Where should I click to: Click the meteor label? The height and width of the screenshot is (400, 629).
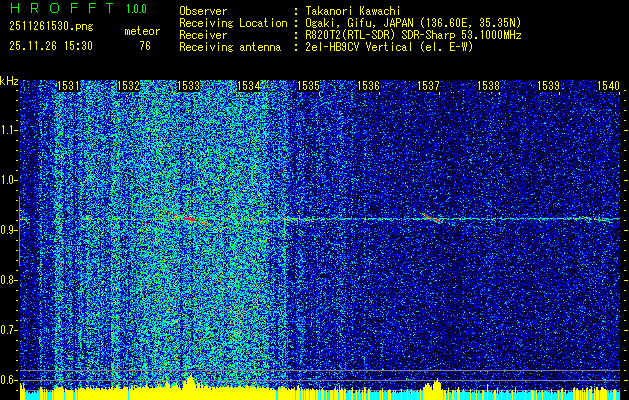[142, 31]
